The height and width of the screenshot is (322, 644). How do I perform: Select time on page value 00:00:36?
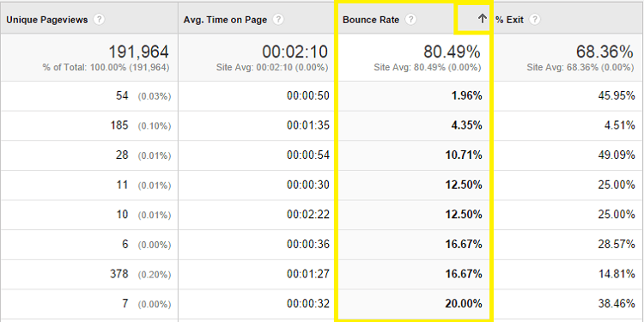(x=308, y=245)
